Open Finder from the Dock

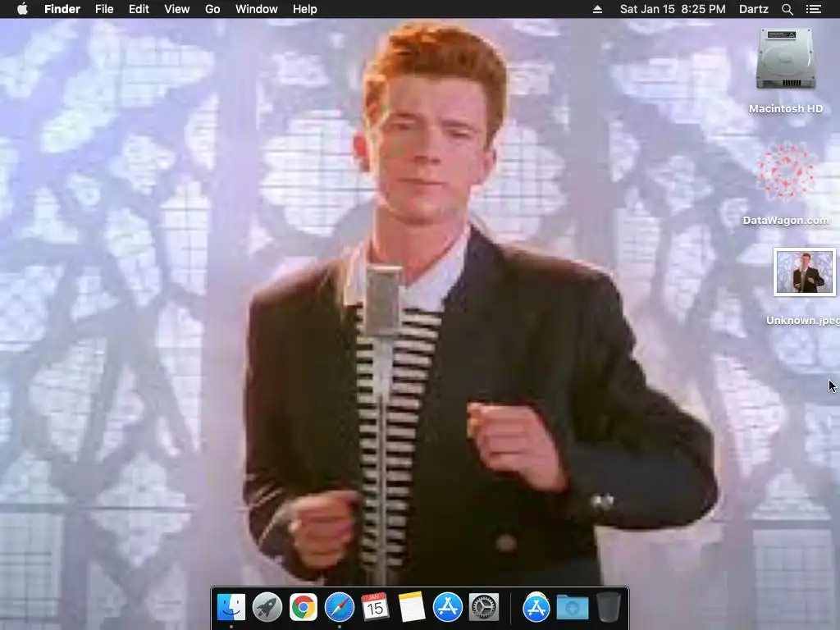coord(231,607)
